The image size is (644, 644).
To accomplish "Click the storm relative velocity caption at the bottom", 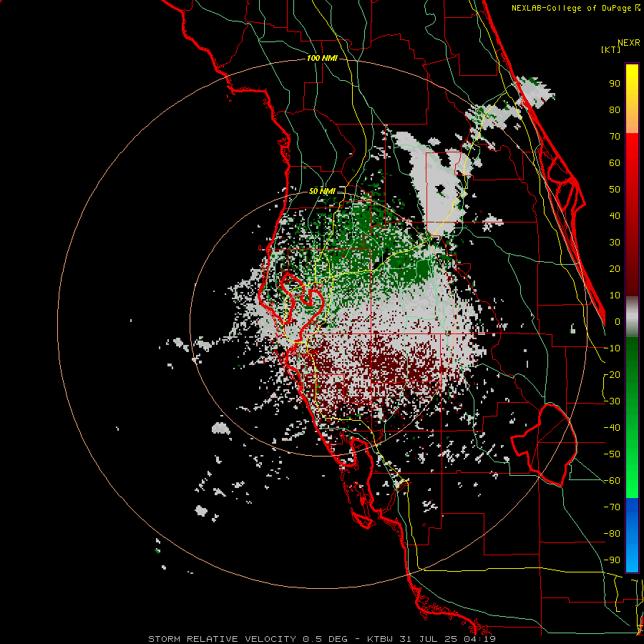I will pyautogui.click(x=322, y=639).
